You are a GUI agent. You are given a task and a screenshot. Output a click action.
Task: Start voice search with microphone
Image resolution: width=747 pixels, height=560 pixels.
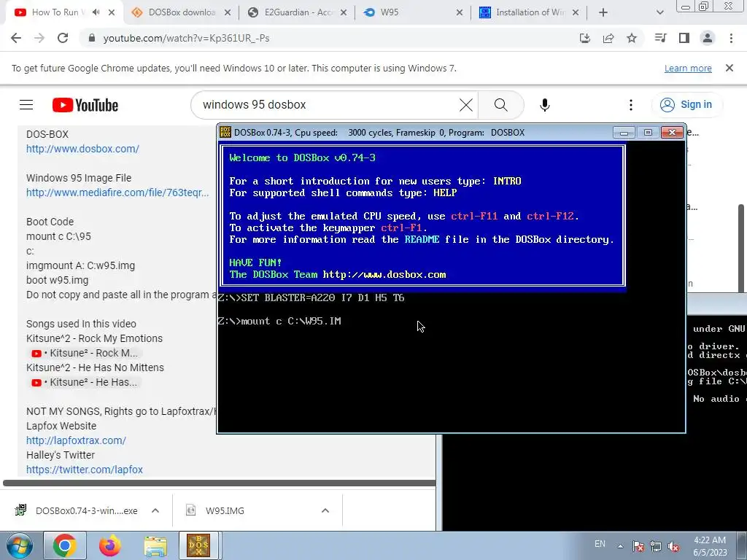tap(544, 105)
